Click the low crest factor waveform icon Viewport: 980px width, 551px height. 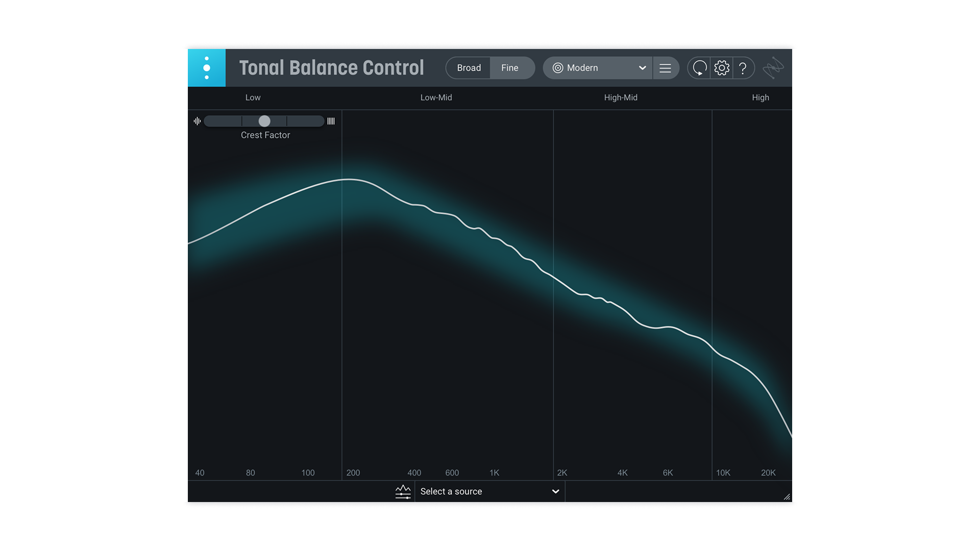pyautogui.click(x=197, y=121)
